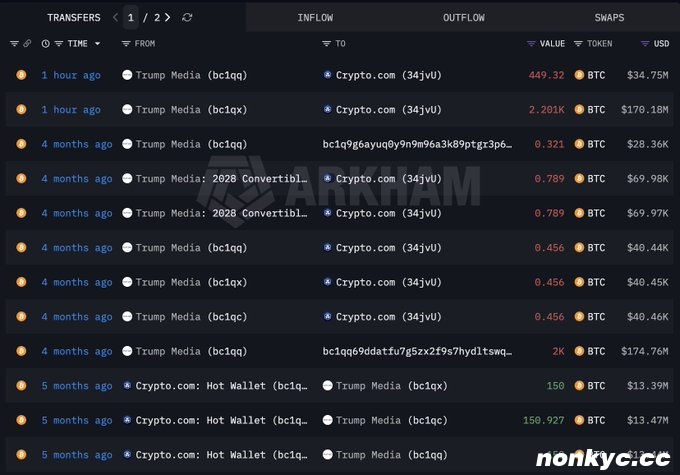Click Crypto.com Hot Wallet logo, 150 row
The image size is (680, 475).
click(127, 385)
